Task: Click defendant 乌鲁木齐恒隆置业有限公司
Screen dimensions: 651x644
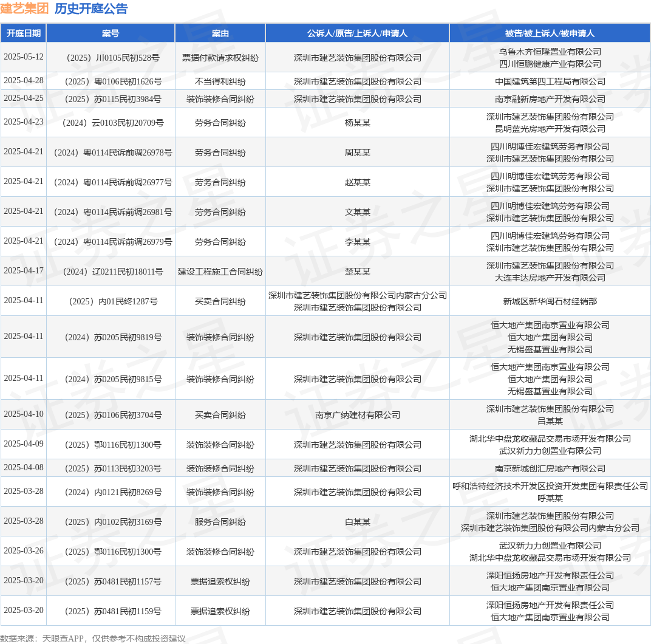Action: point(550,52)
